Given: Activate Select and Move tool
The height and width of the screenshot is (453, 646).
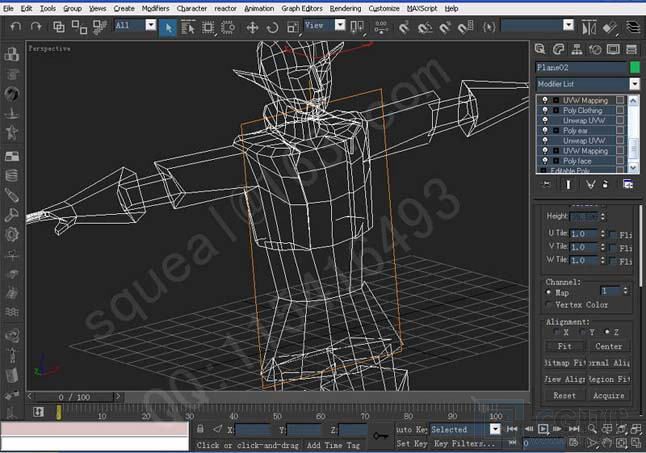Looking at the screenshot, I should click(x=252, y=28).
